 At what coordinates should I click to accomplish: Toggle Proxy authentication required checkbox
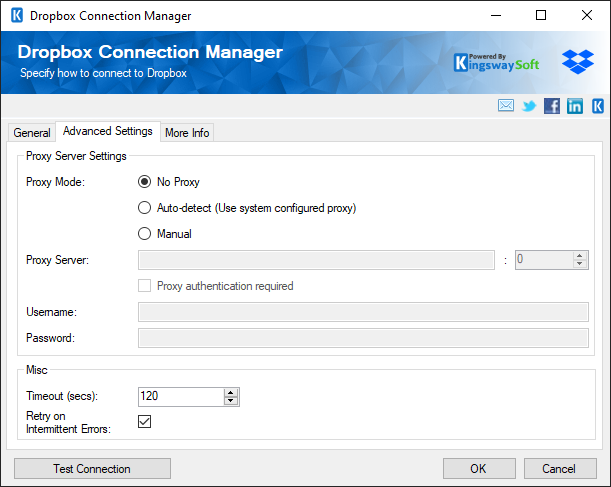point(144,286)
